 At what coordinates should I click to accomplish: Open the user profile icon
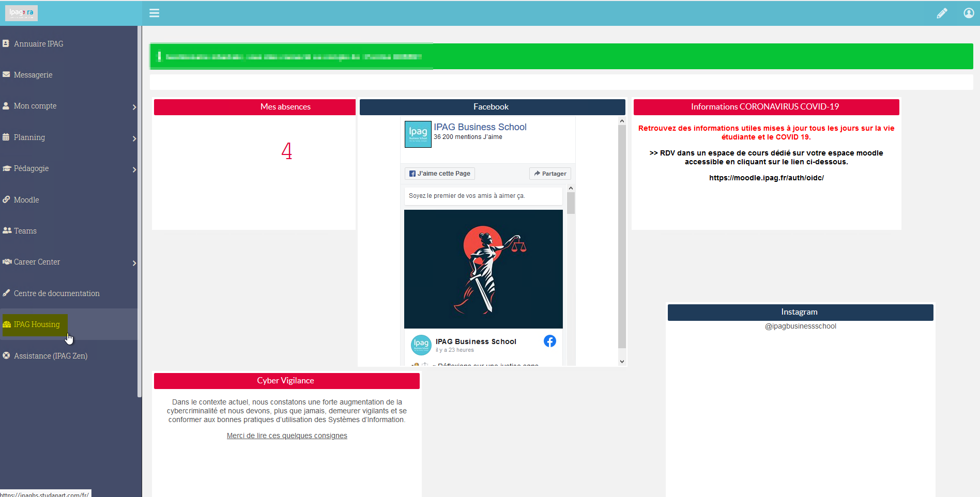tap(969, 13)
